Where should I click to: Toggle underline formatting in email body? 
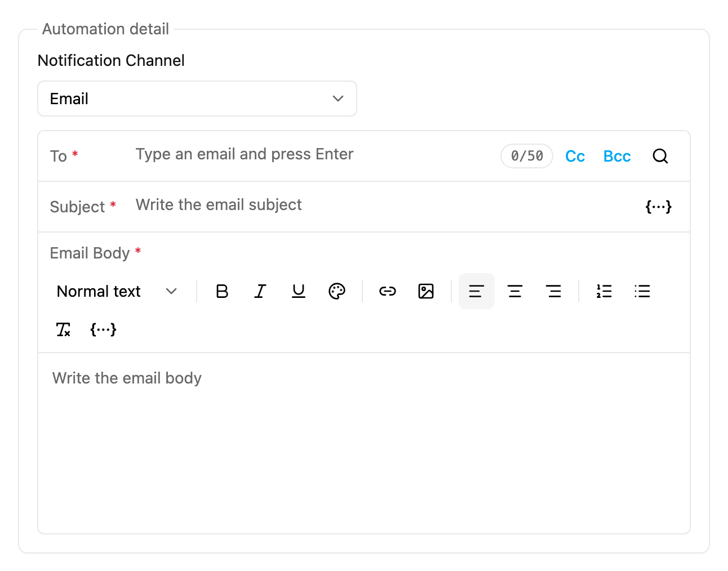tap(299, 291)
